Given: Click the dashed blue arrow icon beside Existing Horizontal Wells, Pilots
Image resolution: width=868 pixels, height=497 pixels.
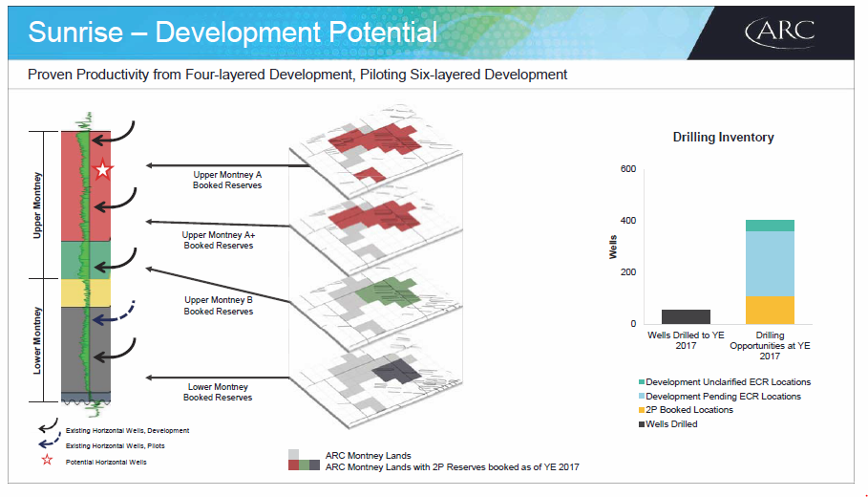Looking at the screenshot, I should coord(50,443).
